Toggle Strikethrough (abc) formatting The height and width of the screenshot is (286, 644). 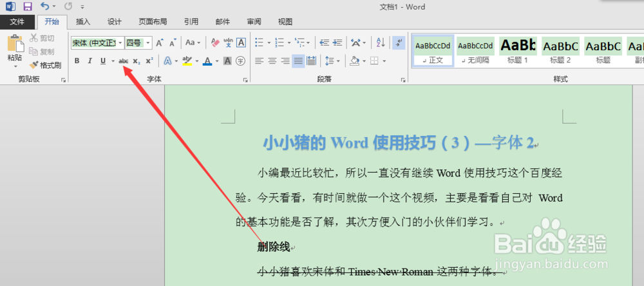tap(123, 61)
